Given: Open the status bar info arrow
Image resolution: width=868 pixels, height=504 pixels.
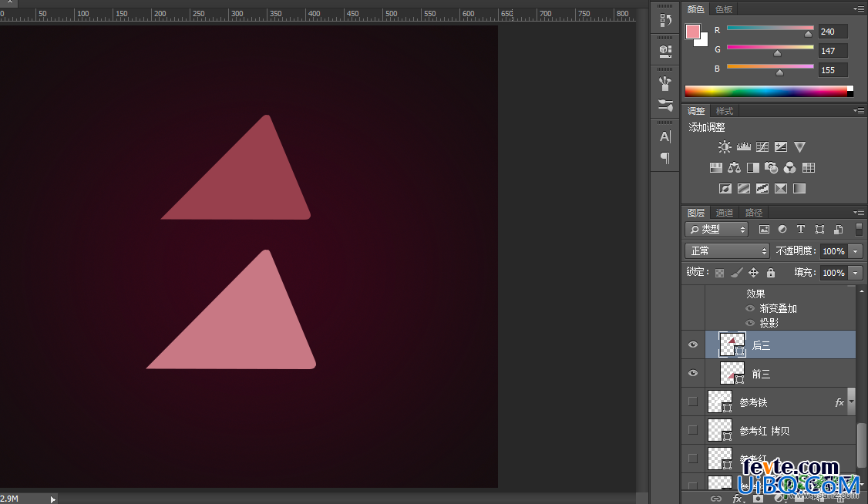Looking at the screenshot, I should tap(53, 499).
